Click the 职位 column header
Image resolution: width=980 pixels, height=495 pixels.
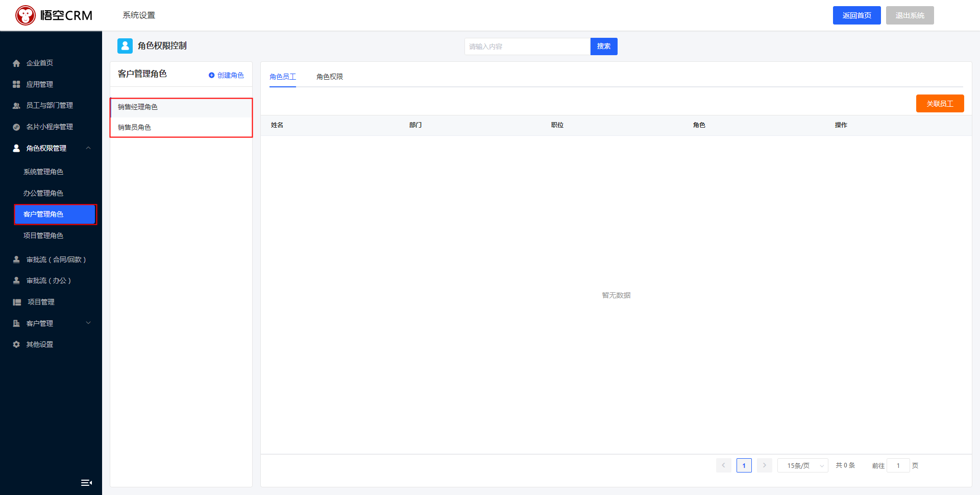[x=557, y=125]
